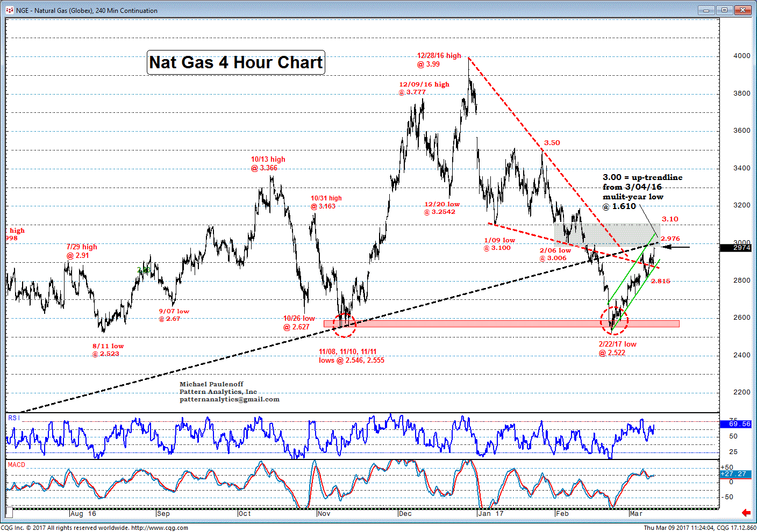This screenshot has height=532, width=757.
Task: Click the red scroll arrow at bottom right
Action: click(746, 513)
